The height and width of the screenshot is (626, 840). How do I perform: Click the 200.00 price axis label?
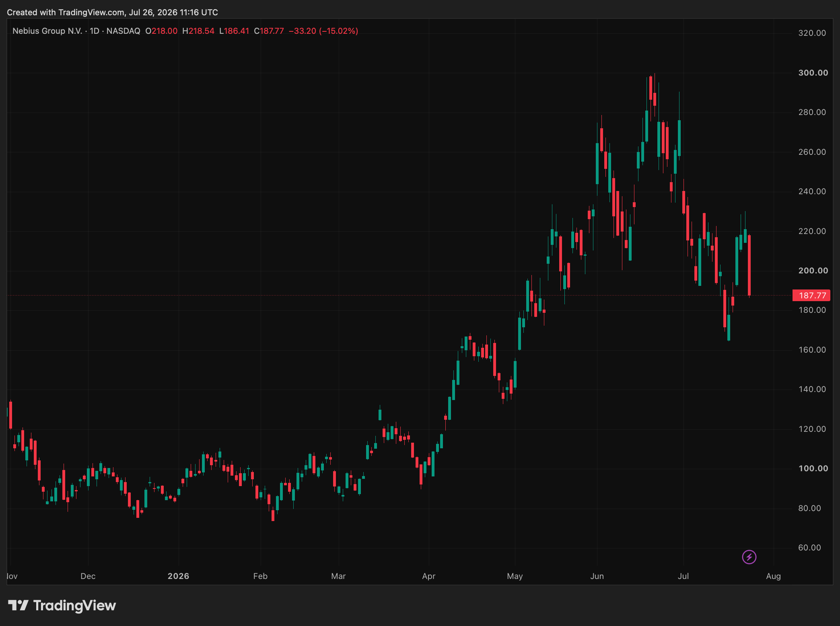813,271
